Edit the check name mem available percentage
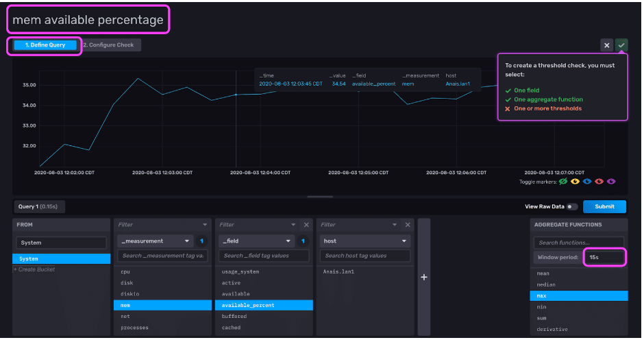 pos(88,20)
